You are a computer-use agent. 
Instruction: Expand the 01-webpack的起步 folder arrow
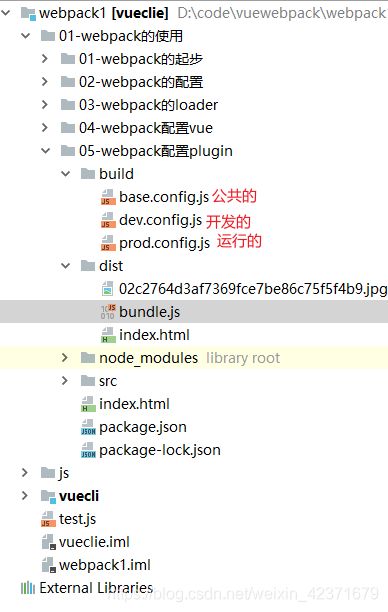45,59
